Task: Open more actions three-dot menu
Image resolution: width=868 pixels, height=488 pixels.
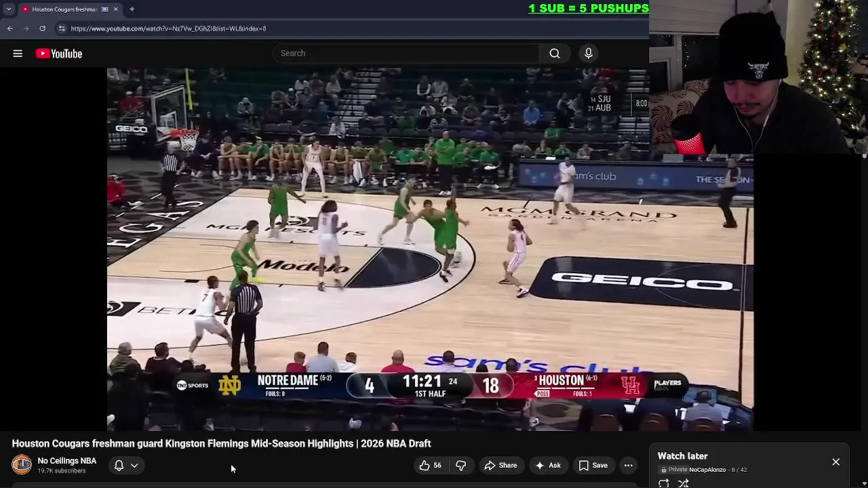Action: (x=629, y=465)
